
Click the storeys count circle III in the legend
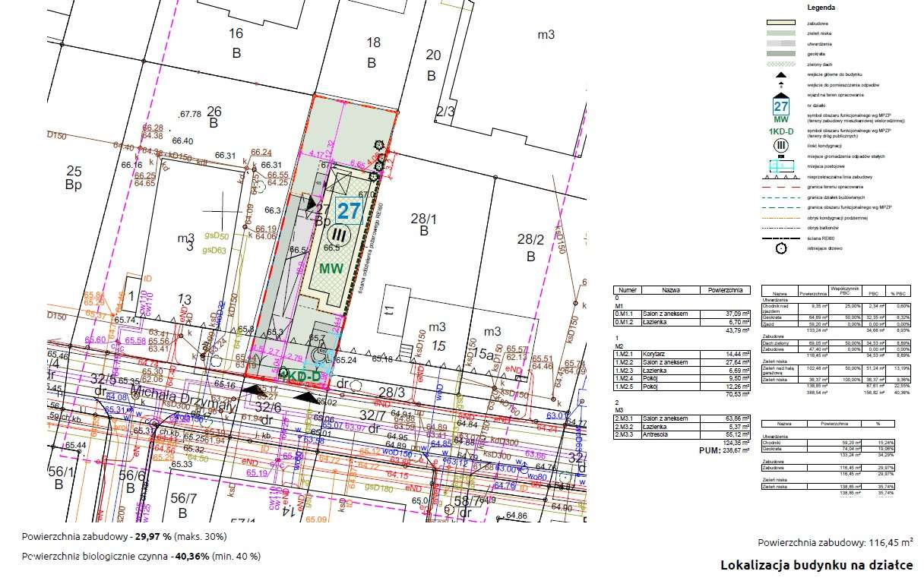781,146
